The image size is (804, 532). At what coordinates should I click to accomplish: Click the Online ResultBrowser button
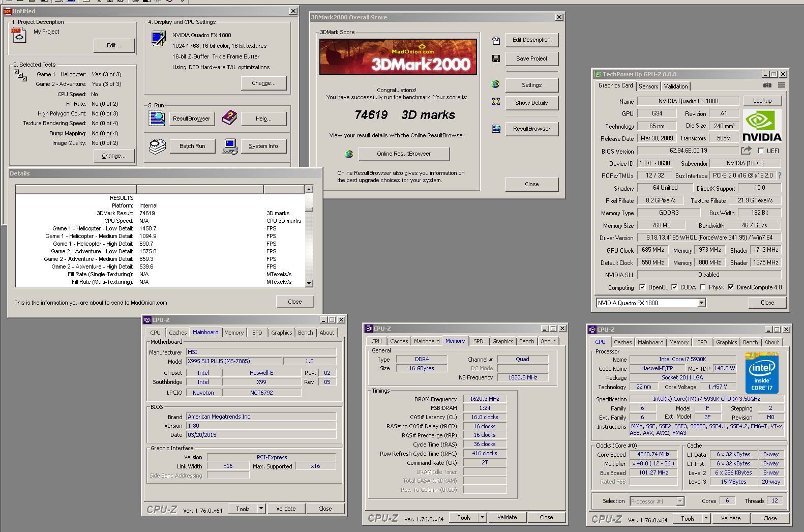point(404,154)
